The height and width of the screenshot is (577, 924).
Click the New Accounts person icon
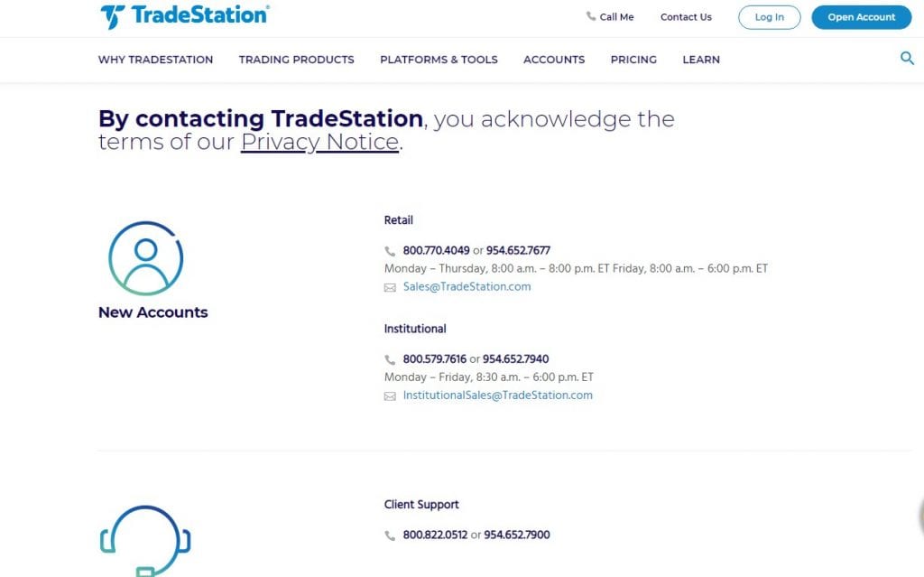click(146, 258)
